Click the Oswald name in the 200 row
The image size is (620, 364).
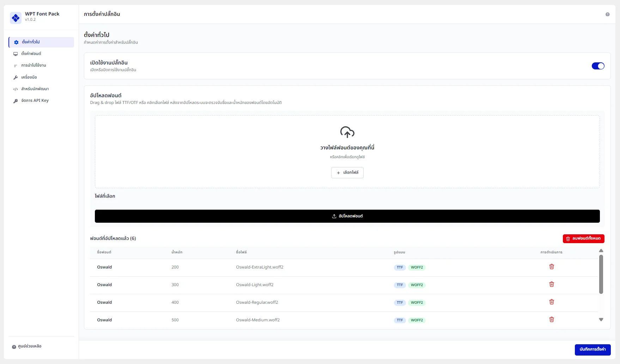point(104,267)
